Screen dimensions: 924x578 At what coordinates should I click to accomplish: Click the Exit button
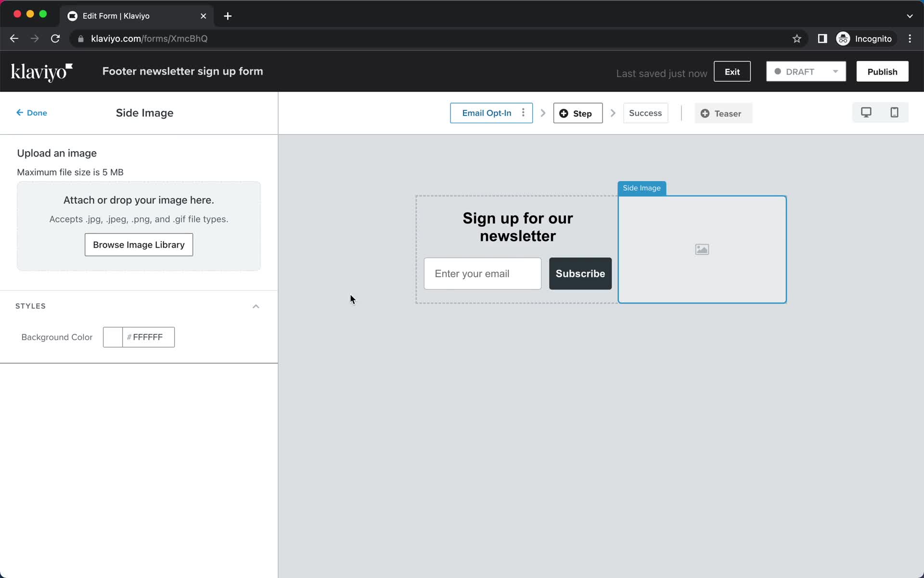pyautogui.click(x=732, y=71)
